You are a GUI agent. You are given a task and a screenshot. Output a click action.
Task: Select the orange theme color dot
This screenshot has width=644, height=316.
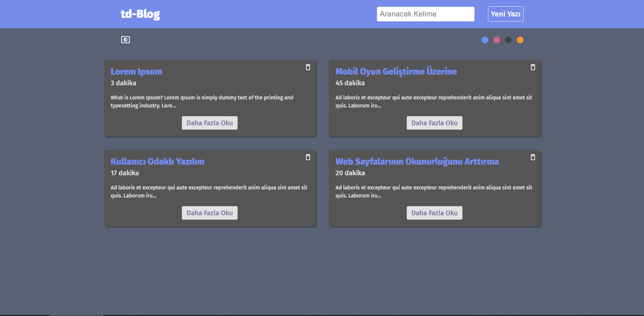click(x=520, y=40)
